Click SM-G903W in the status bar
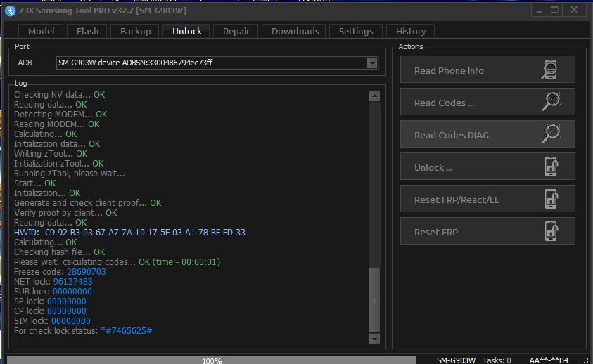 click(x=456, y=360)
